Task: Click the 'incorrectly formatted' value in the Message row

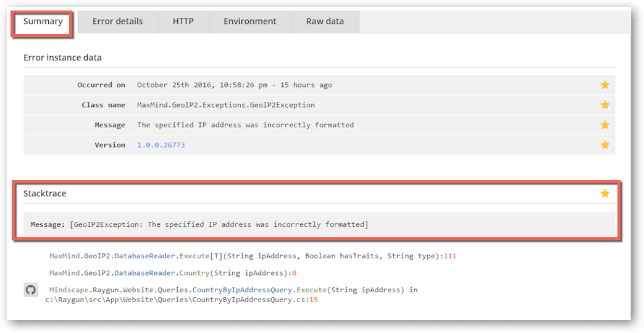Action: (x=246, y=125)
